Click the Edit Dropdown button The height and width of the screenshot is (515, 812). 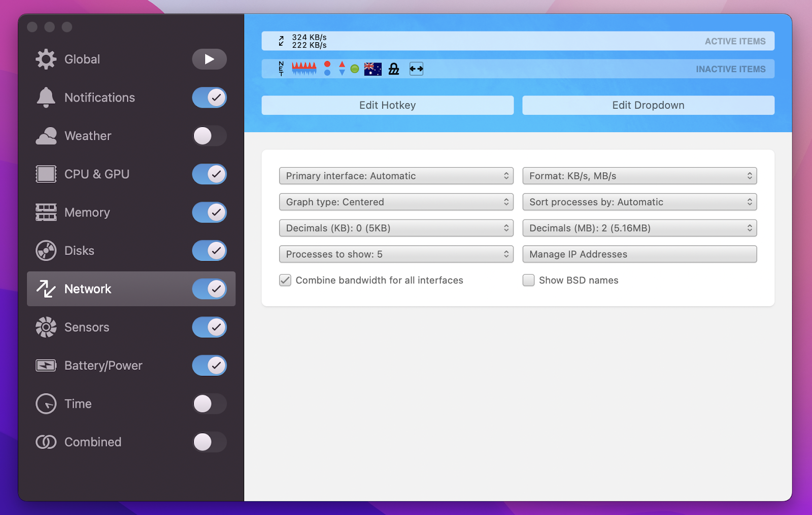[x=649, y=105]
